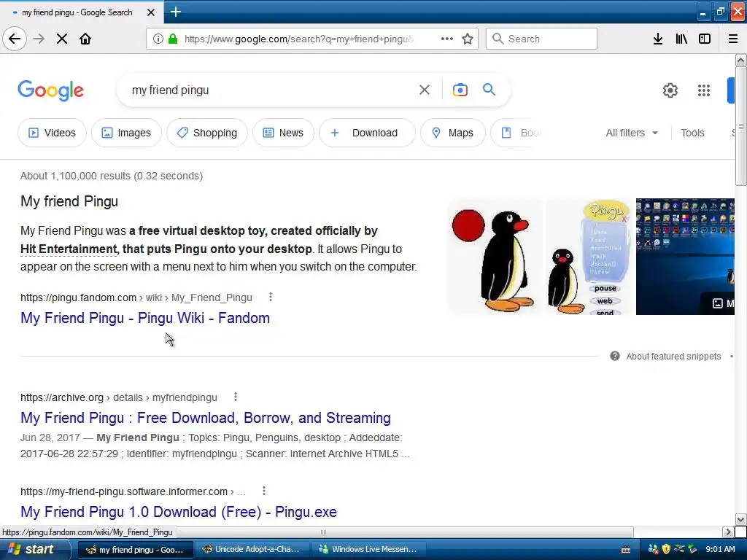The image size is (747, 560).
Task: Follow the Hit Entertainment link in snippet
Action: point(69,249)
